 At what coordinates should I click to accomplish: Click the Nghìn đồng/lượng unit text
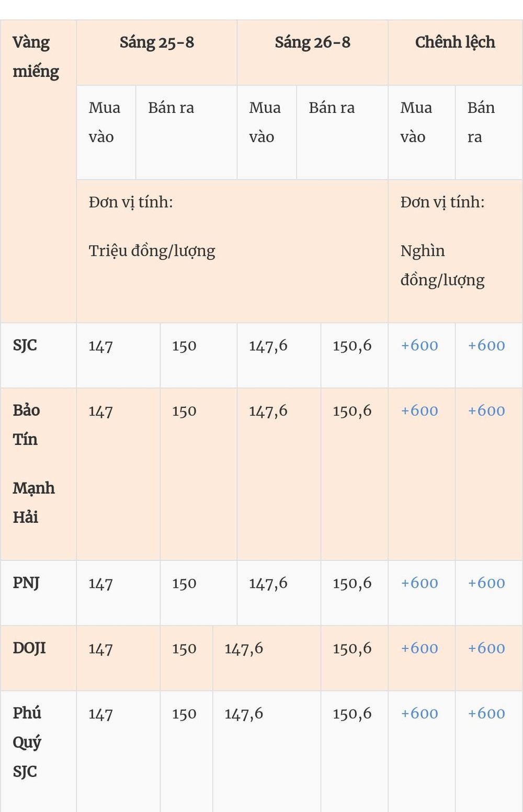(x=442, y=266)
